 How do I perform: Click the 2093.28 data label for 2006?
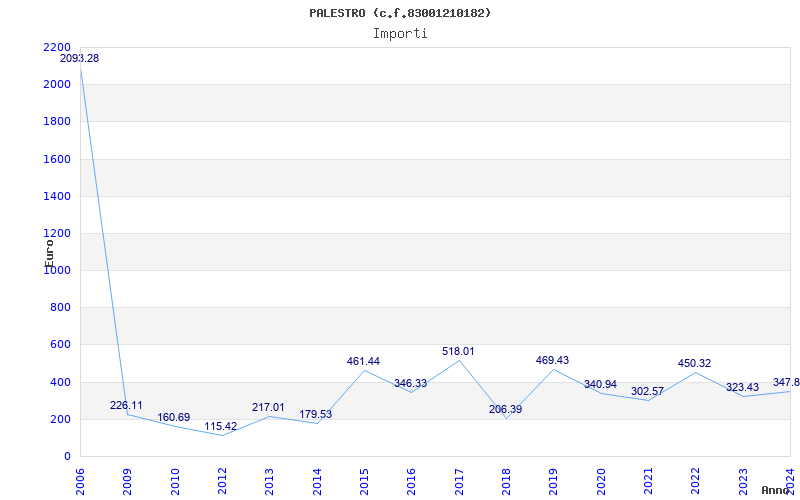80,58
